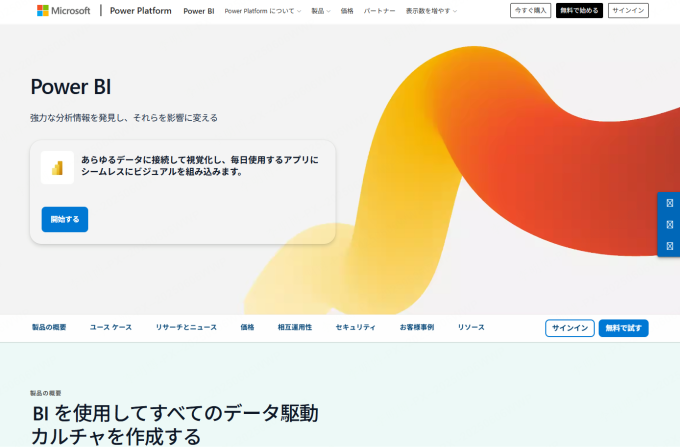This screenshot has width=680, height=447.
Task: Expand the Power Platform について dropdown
Action: (x=263, y=11)
